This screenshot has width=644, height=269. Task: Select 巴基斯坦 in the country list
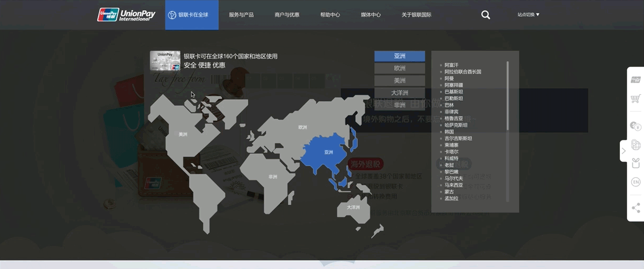pyautogui.click(x=454, y=92)
